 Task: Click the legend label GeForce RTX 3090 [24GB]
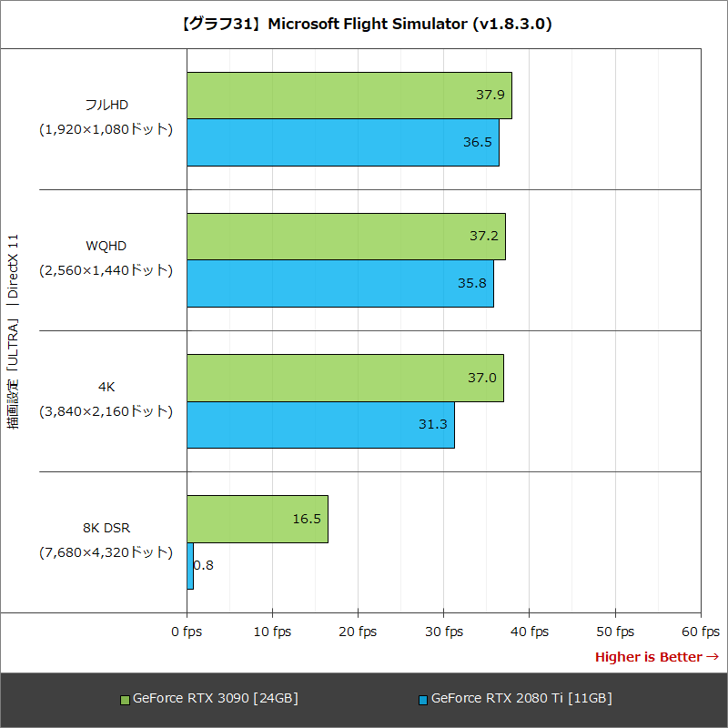[216, 698]
